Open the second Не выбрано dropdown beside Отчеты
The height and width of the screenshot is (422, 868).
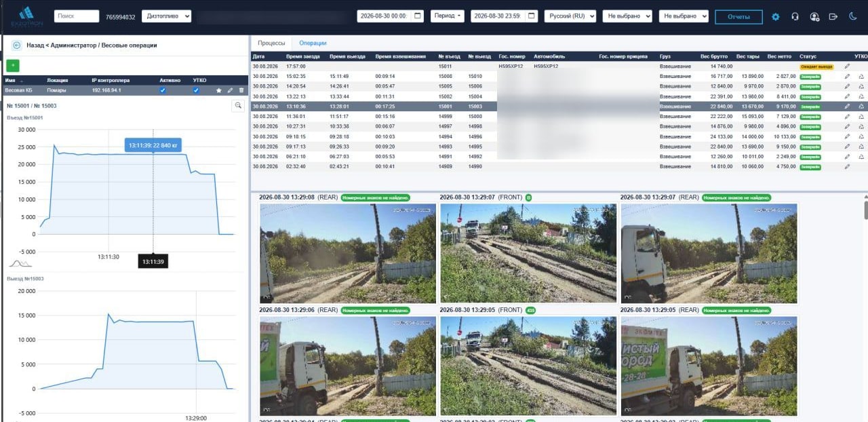click(684, 16)
